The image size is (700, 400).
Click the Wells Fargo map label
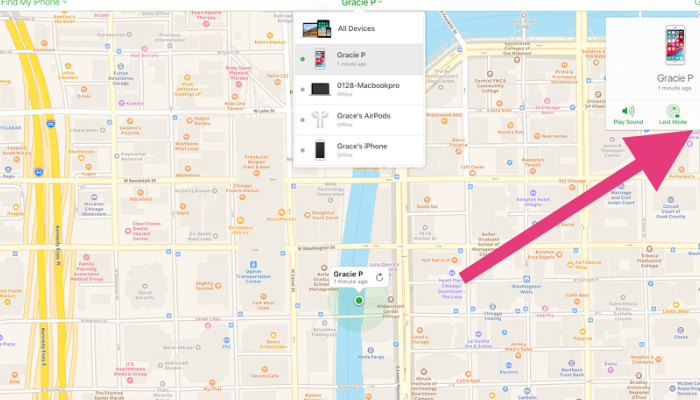tap(371, 354)
